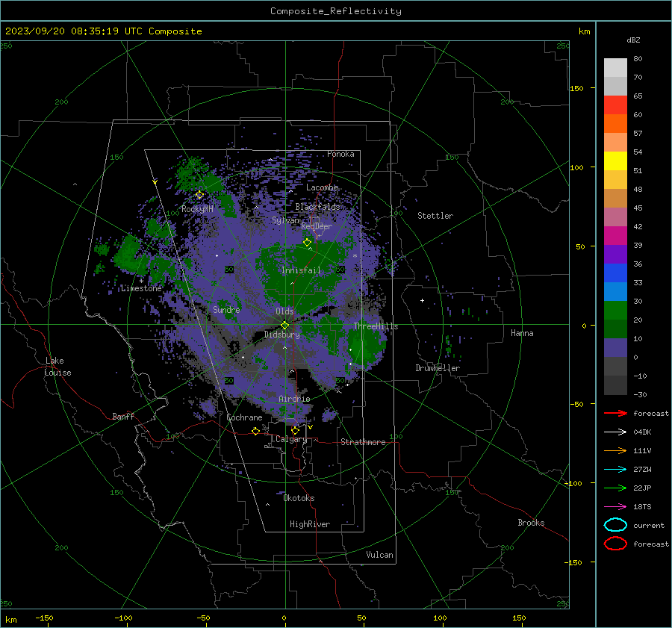Select the HighRiver label
672x628 pixels.
[310, 525]
